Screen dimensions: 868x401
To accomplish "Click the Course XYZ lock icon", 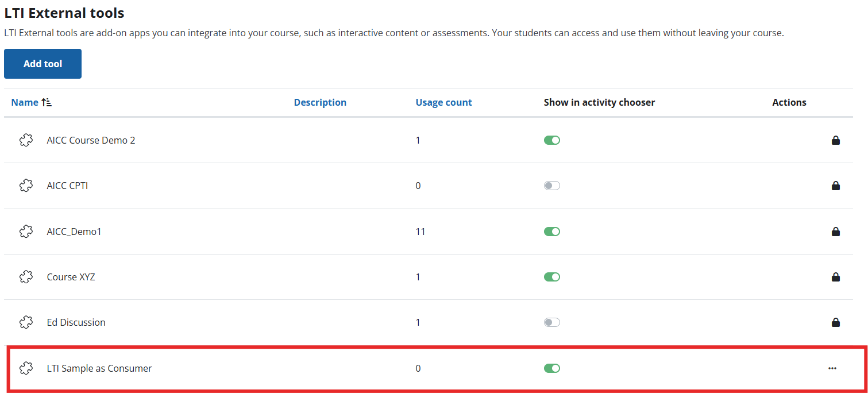I will [x=835, y=277].
